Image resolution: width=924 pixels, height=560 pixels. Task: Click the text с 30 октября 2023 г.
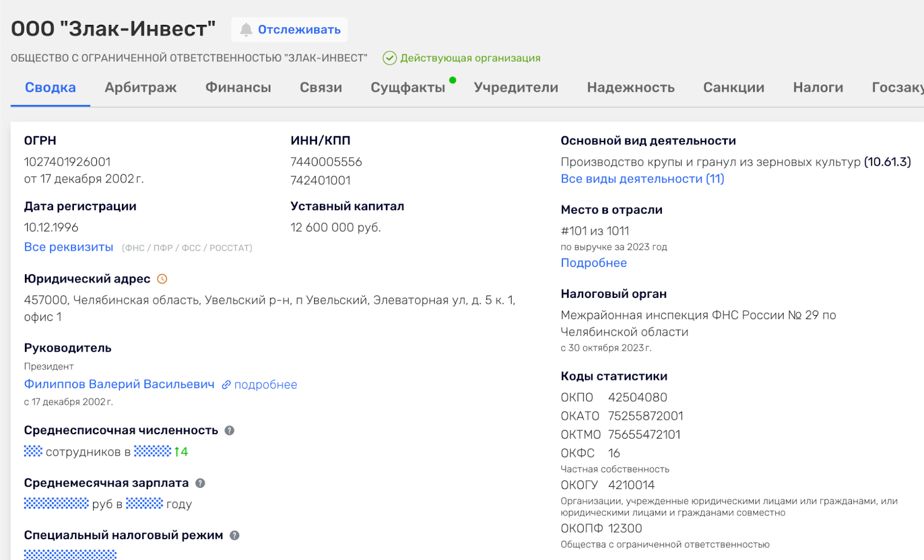click(x=606, y=348)
